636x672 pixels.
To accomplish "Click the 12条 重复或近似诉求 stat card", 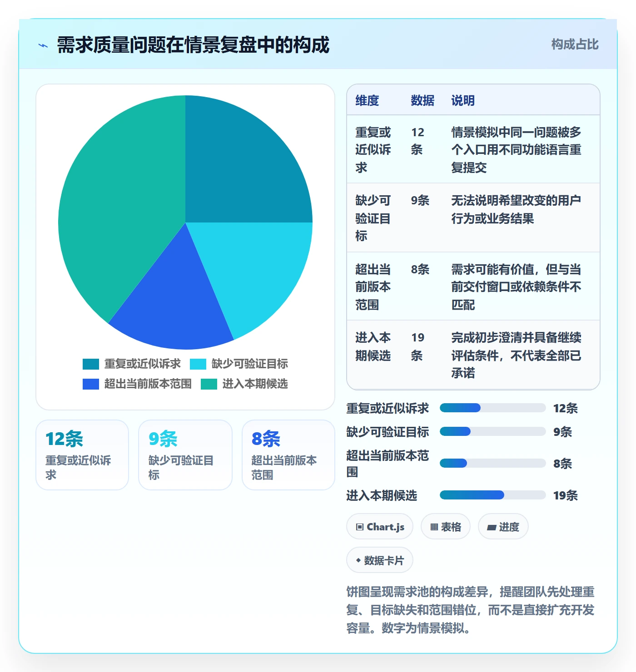I will 82,455.
